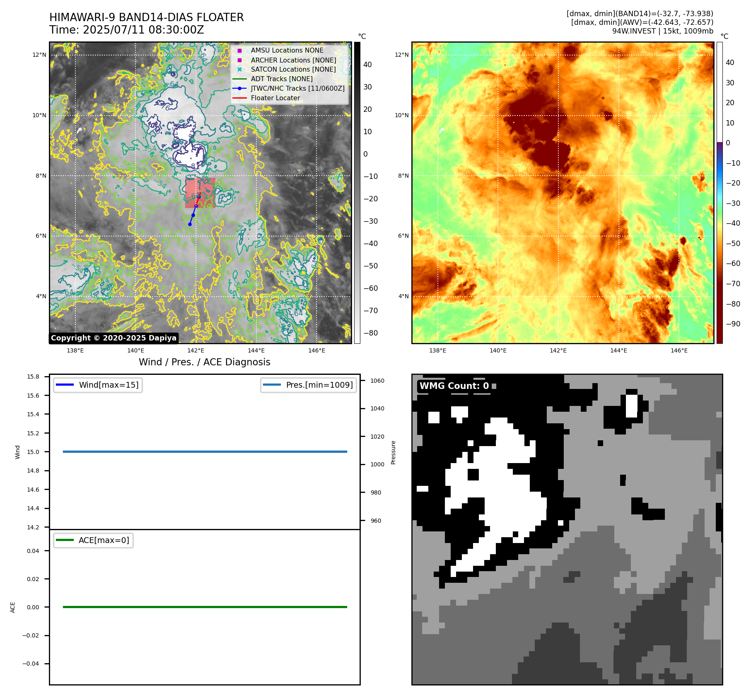Screen dimensions: 751x700
Task: Click the 15.8 tick on the Wind axis
Action: pyautogui.click(x=33, y=377)
